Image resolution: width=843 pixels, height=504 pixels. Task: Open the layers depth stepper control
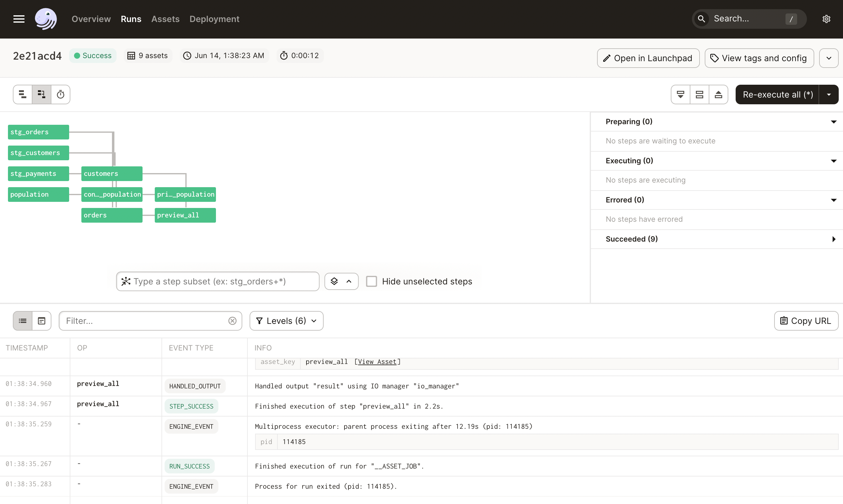pos(341,281)
